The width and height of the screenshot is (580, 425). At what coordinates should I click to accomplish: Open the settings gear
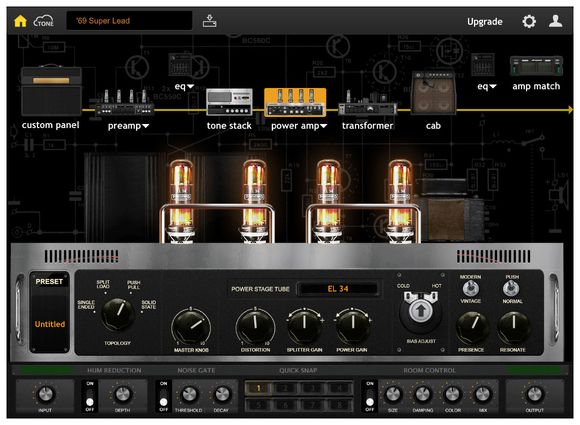(529, 21)
